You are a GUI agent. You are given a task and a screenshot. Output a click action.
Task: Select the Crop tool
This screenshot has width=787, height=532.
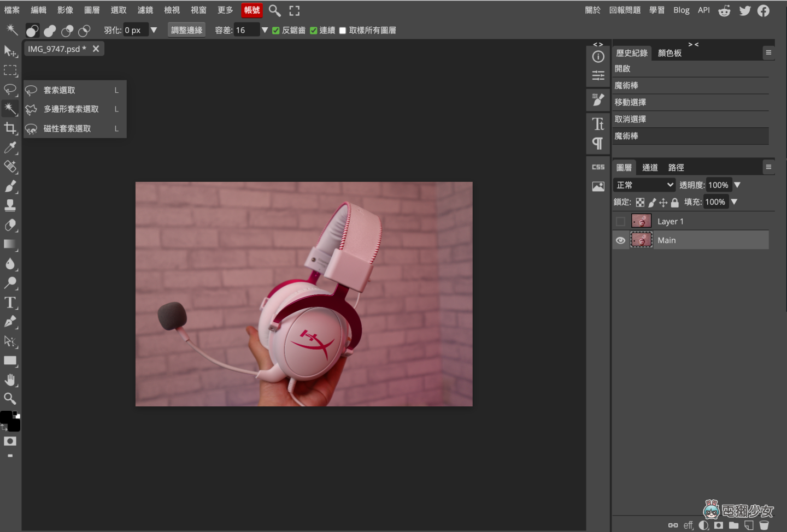click(x=10, y=128)
